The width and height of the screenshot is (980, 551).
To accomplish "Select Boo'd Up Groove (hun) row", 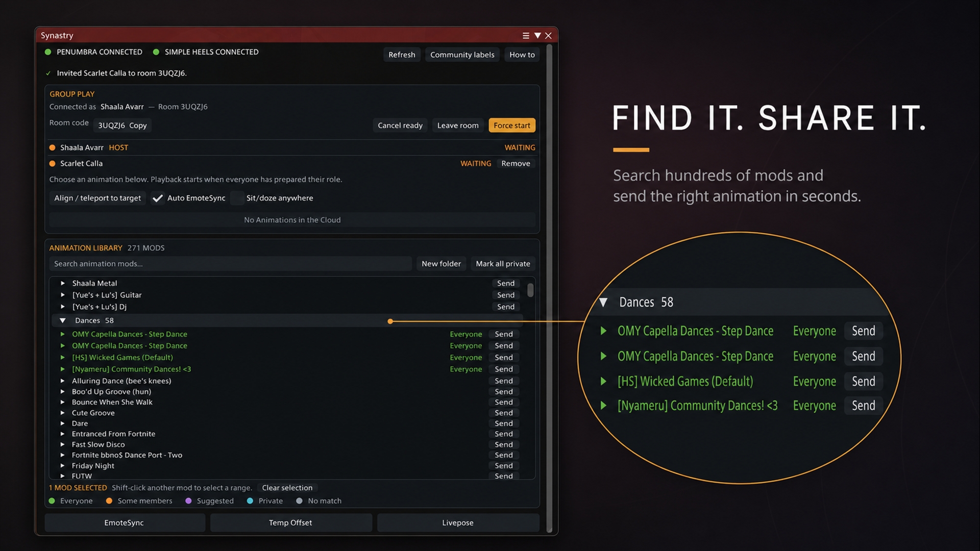I will click(x=286, y=392).
